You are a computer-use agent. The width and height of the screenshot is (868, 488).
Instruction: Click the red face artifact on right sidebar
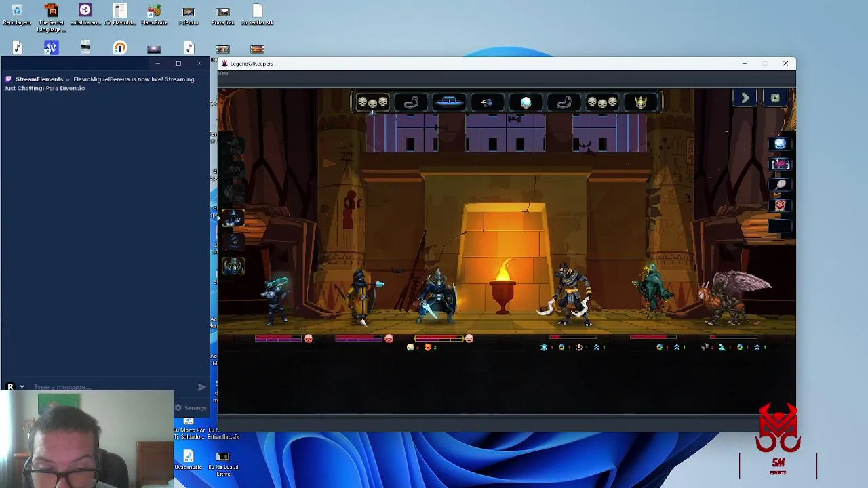pyautogui.click(x=780, y=205)
